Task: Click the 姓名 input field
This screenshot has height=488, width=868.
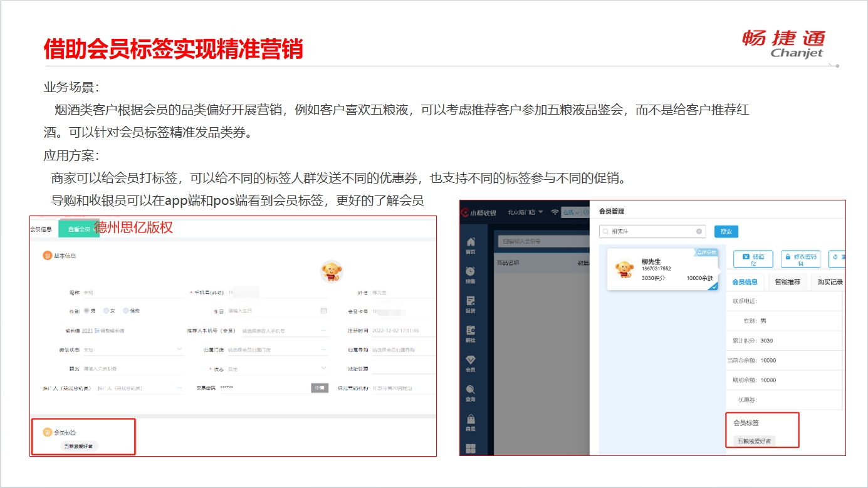Action: coord(404,293)
